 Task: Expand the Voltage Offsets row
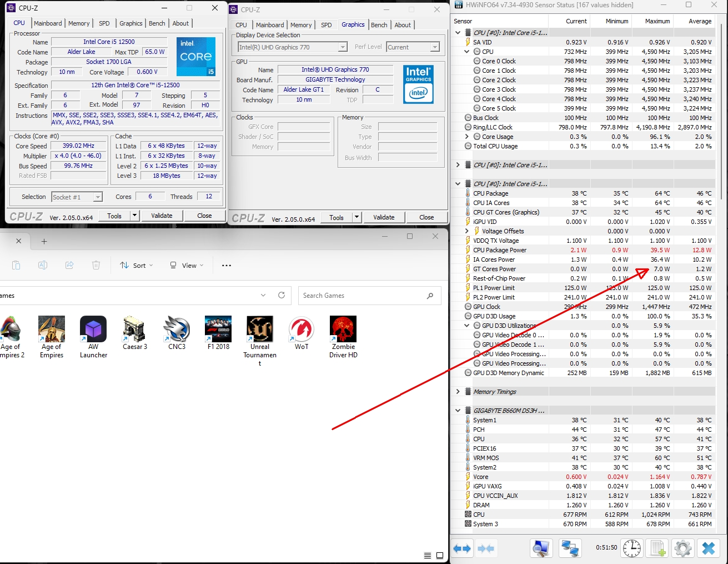pyautogui.click(x=467, y=231)
